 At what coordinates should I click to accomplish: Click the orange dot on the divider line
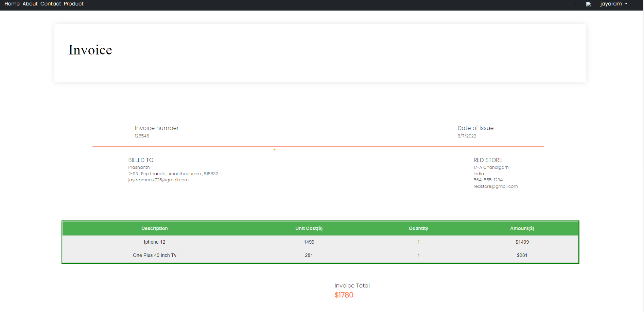[x=274, y=149]
